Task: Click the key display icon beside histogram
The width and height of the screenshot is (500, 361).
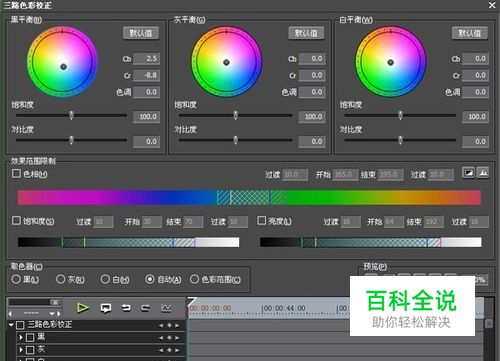Action: click(468, 173)
